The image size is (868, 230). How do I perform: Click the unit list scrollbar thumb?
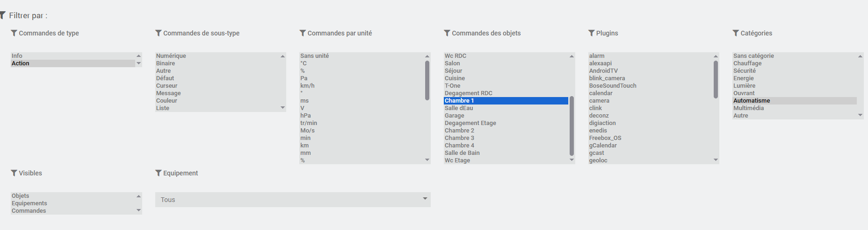[427, 80]
